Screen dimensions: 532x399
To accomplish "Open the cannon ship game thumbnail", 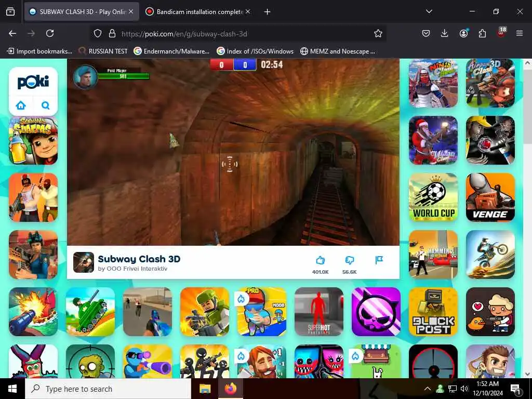I will (x=33, y=312).
